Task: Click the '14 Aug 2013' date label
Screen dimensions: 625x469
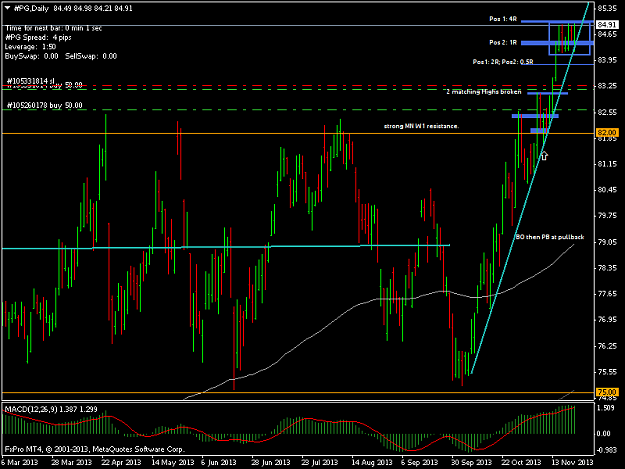Action: click(371, 462)
